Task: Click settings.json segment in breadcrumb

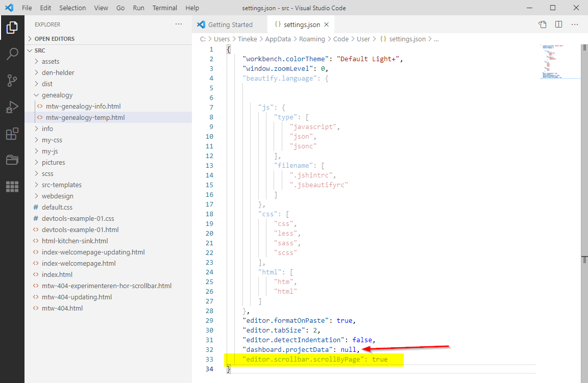Action: coord(407,39)
